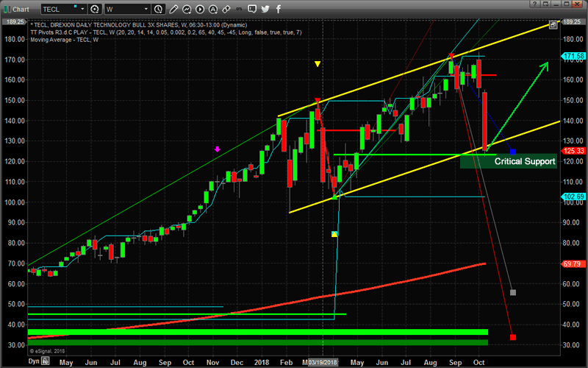Click the chat bubble comment icon

pyautogui.click(x=252, y=9)
